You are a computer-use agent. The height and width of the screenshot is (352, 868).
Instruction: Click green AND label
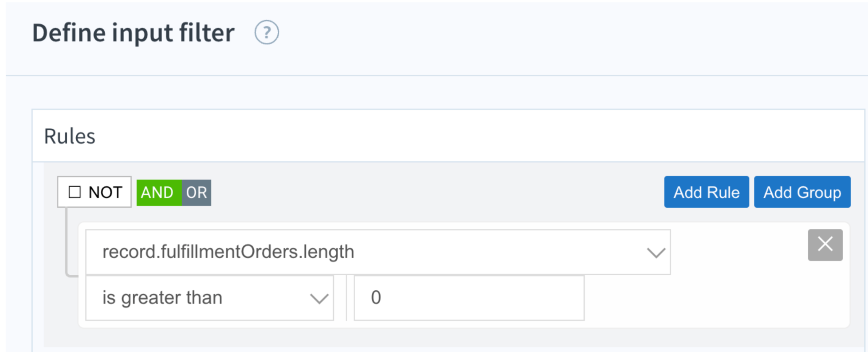(x=157, y=192)
